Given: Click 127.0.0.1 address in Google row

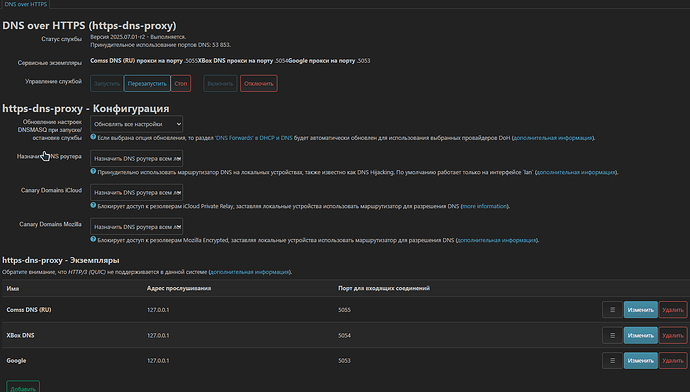Looking at the screenshot, I should pos(158,361).
